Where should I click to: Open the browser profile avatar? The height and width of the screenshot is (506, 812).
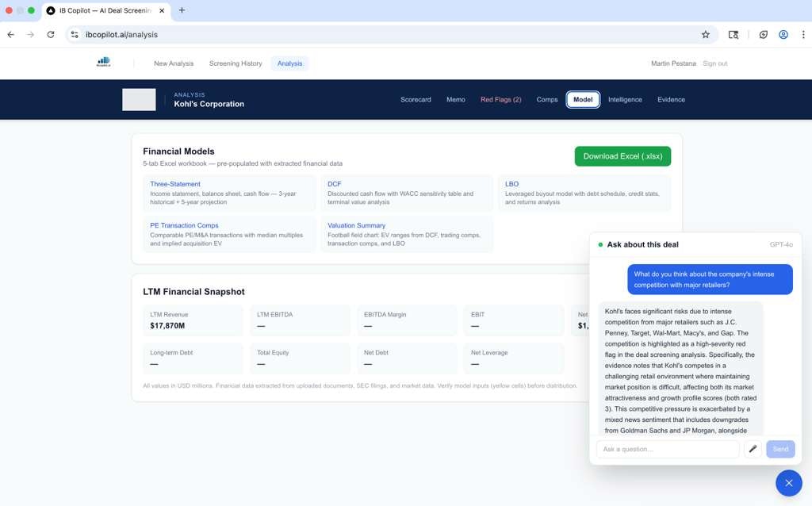(783, 35)
